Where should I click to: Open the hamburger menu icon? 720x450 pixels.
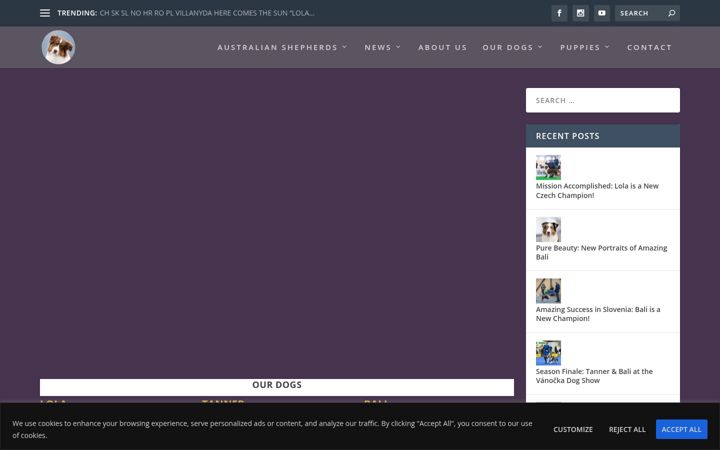pyautogui.click(x=45, y=13)
